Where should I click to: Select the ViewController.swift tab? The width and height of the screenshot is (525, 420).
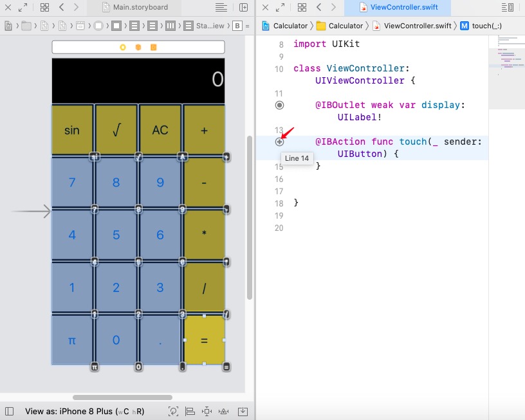click(x=398, y=7)
